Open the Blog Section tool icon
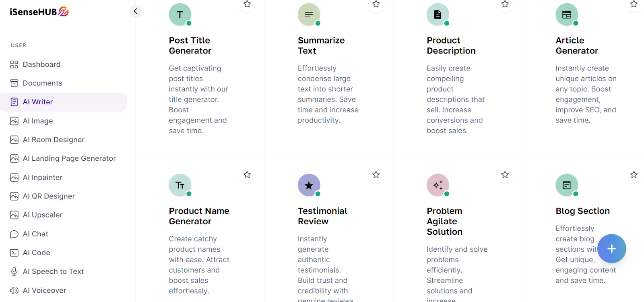The height and width of the screenshot is (302, 644). pyautogui.click(x=567, y=185)
